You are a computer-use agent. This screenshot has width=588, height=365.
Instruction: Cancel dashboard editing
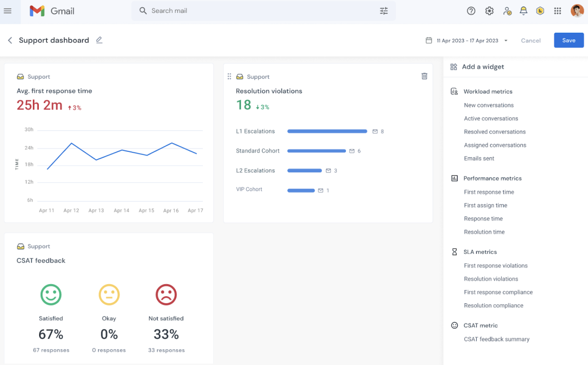[531, 41]
